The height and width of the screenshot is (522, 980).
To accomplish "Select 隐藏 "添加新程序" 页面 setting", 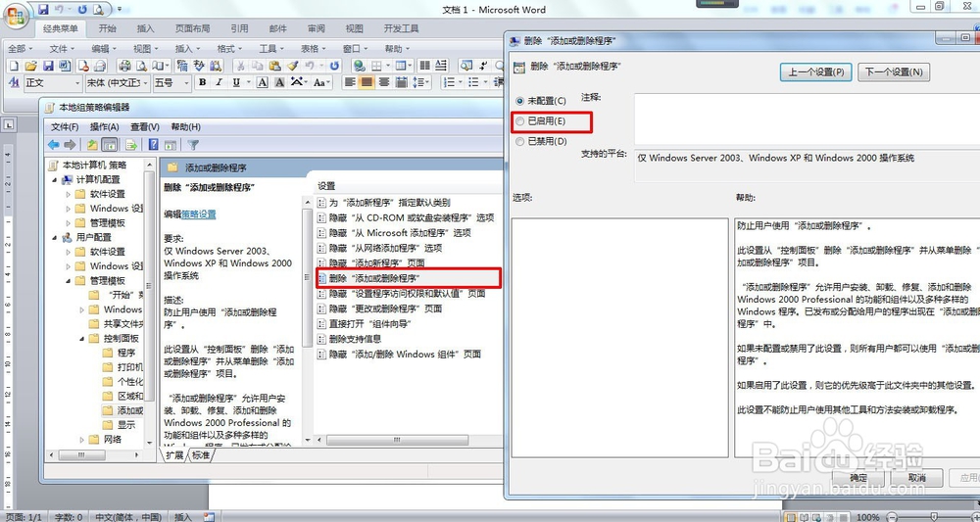I will click(x=370, y=262).
